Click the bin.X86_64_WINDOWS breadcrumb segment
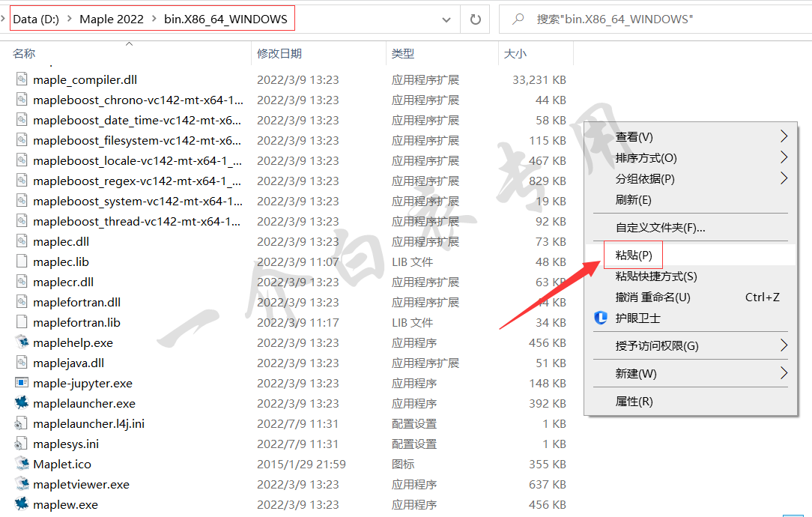Viewport: 812px width, 517px height. [225, 19]
